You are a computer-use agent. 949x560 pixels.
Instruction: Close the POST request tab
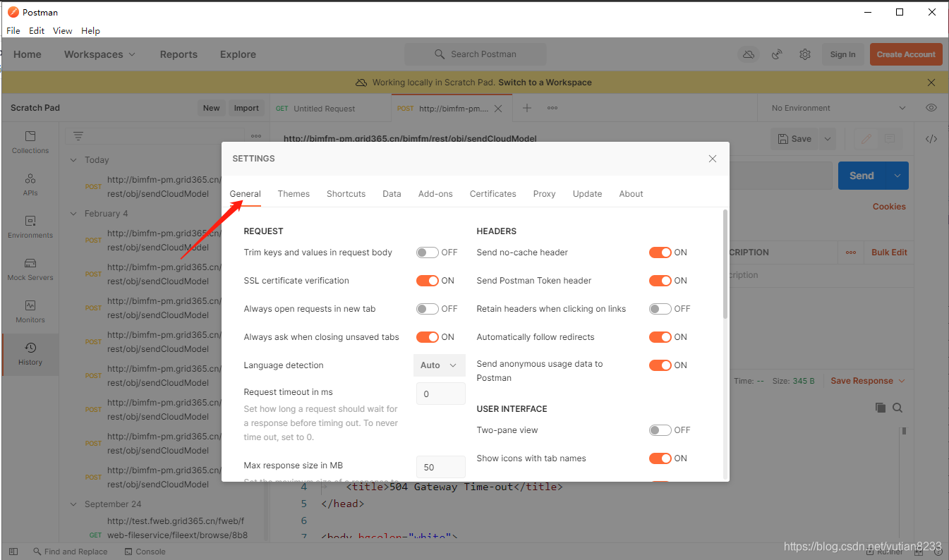[x=498, y=109]
